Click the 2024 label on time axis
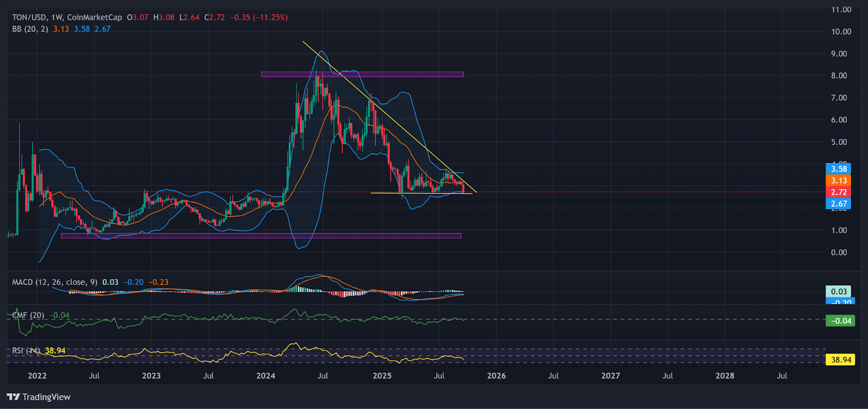 [x=266, y=376]
